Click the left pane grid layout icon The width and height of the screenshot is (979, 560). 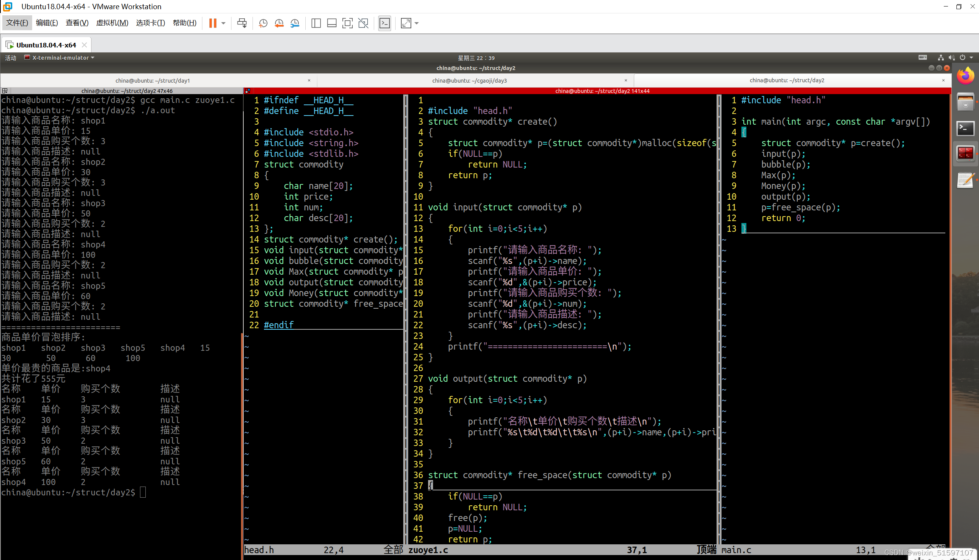tap(5, 91)
